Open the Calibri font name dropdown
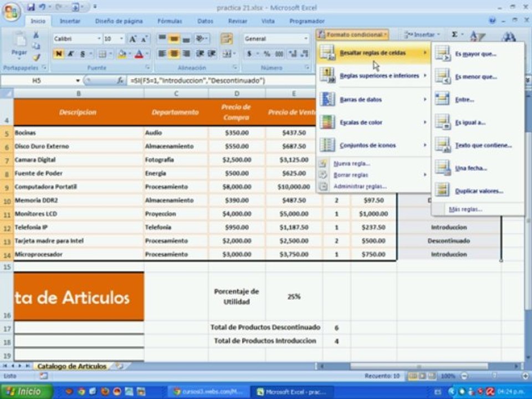 [99, 39]
